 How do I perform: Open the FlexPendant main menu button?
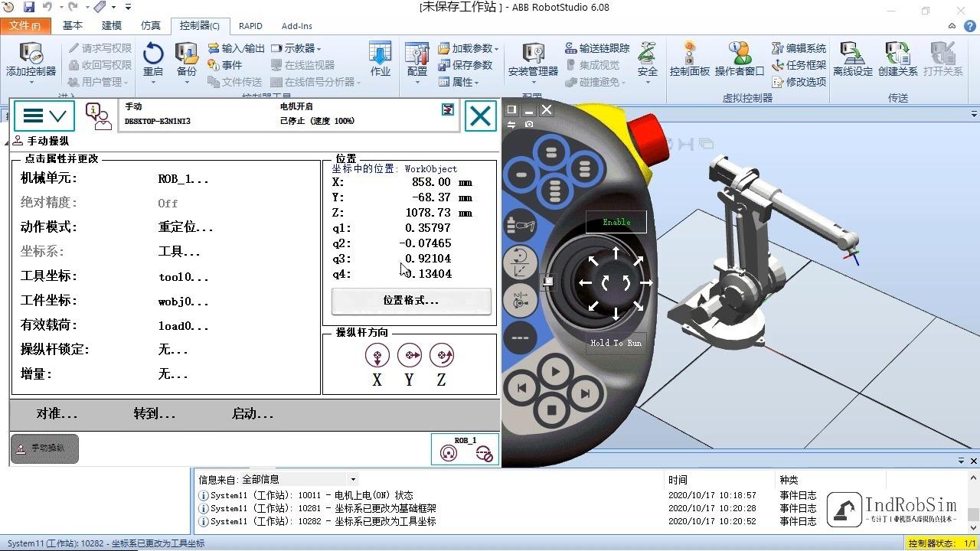[44, 116]
